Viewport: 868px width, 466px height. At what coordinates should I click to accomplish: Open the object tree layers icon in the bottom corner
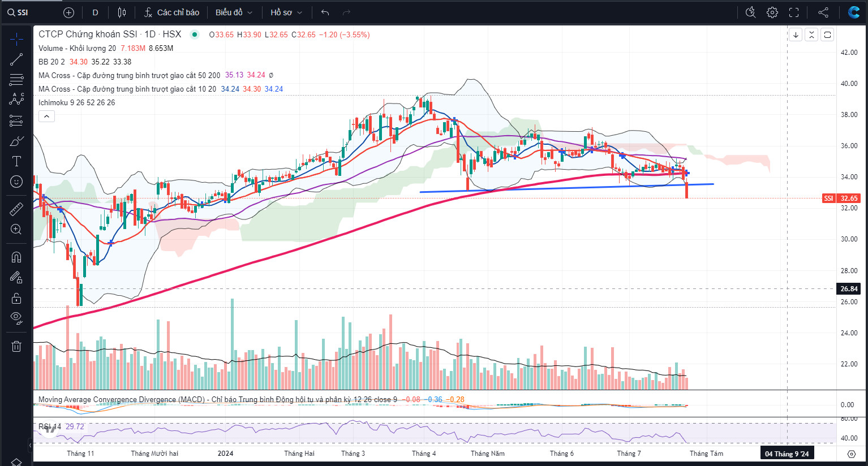[16, 461]
